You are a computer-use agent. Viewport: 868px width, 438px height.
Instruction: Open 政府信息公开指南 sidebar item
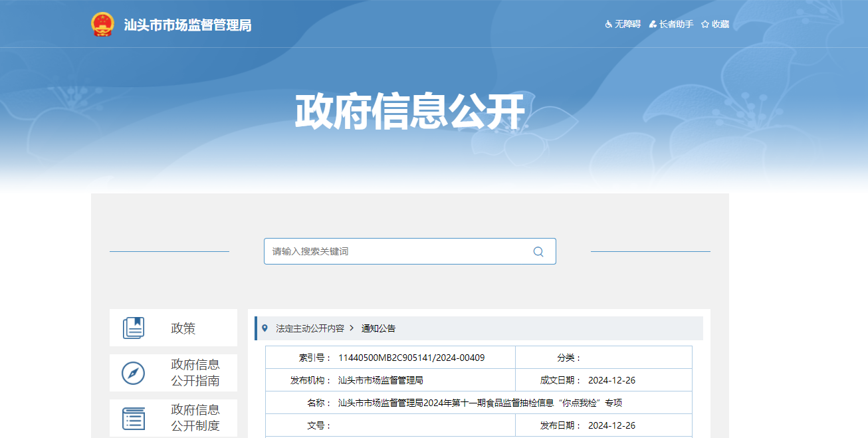(x=173, y=373)
